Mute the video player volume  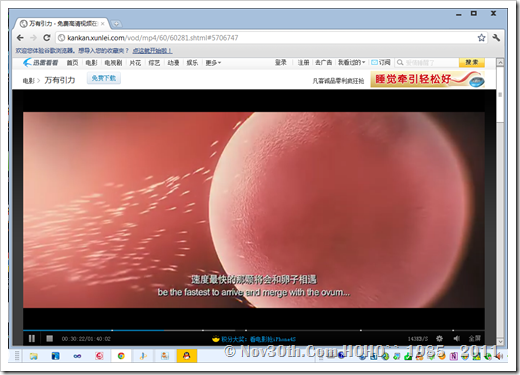[x=456, y=339]
